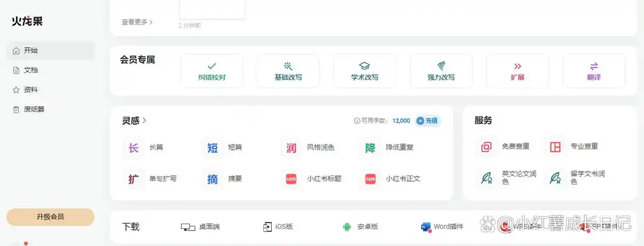644x246 pixels.
Task: Select the 翻译 card
Action: 594,71
